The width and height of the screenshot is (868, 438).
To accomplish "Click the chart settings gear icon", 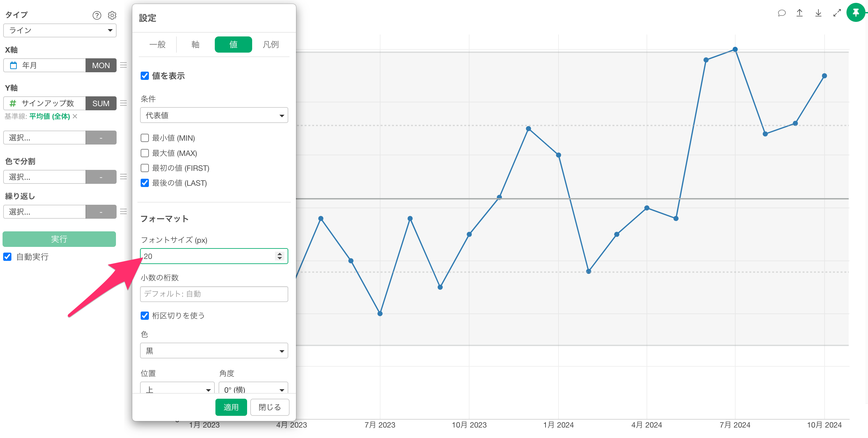I will click(112, 15).
